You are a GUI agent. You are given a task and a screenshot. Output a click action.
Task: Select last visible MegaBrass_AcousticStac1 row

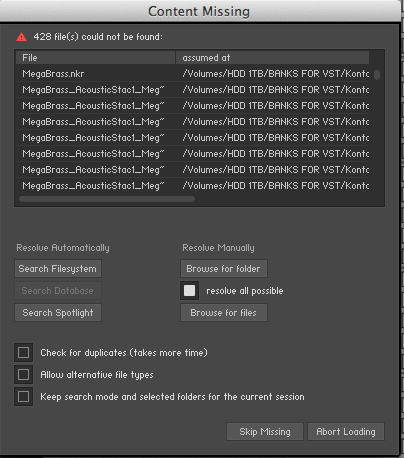[x=192, y=186]
